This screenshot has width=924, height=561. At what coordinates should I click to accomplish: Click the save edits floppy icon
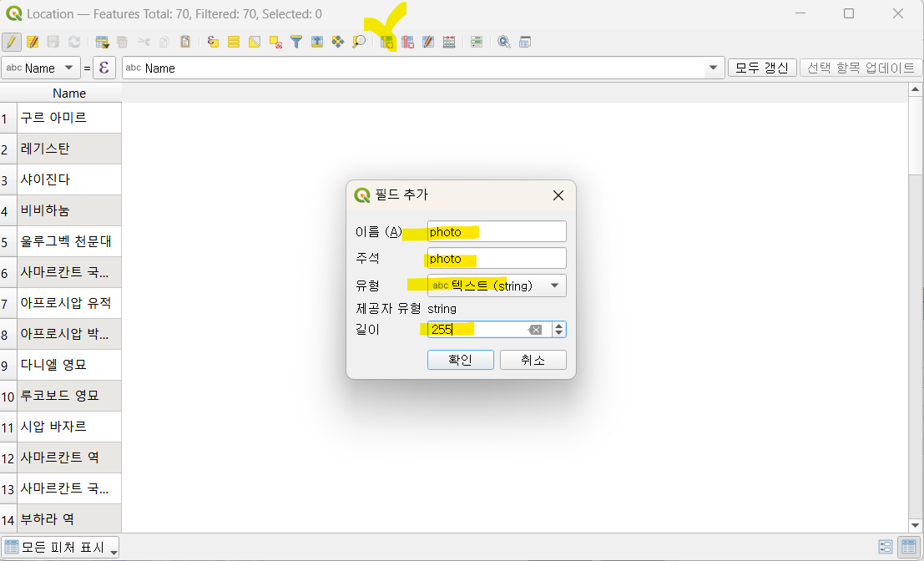(x=53, y=42)
